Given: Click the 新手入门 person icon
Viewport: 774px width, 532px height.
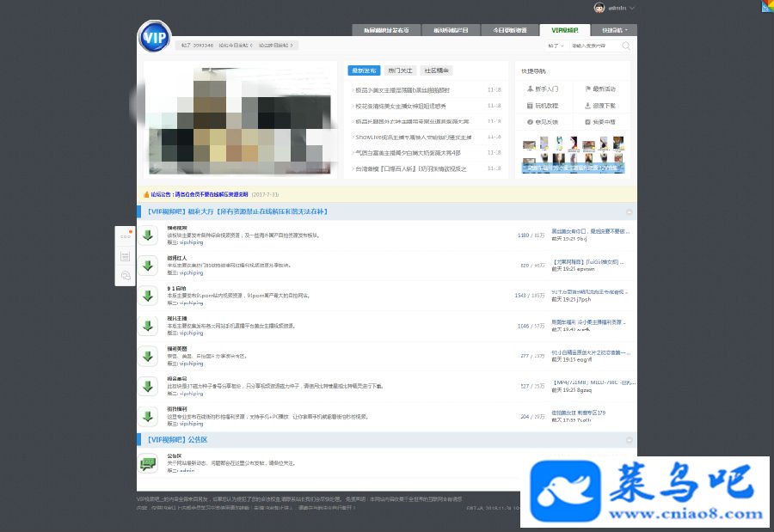Looking at the screenshot, I should click(x=530, y=89).
